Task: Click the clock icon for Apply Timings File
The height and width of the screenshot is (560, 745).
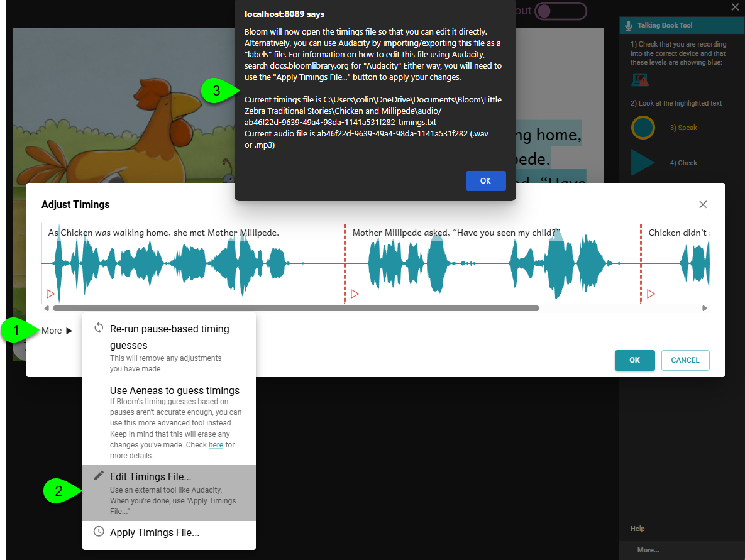Action: click(x=99, y=532)
